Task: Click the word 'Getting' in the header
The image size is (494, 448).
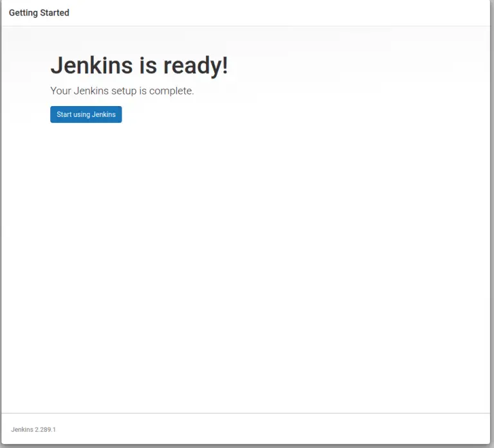Action: 23,13
